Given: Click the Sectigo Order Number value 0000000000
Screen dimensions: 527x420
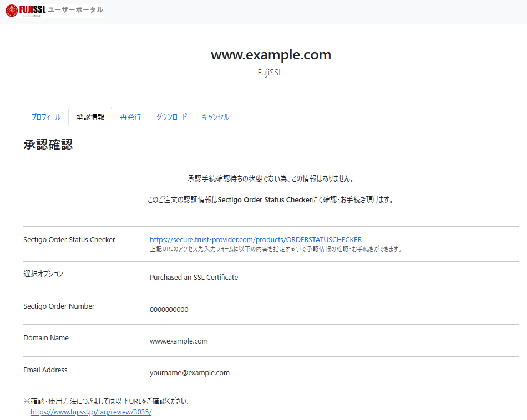Looking at the screenshot, I should 168,309.
